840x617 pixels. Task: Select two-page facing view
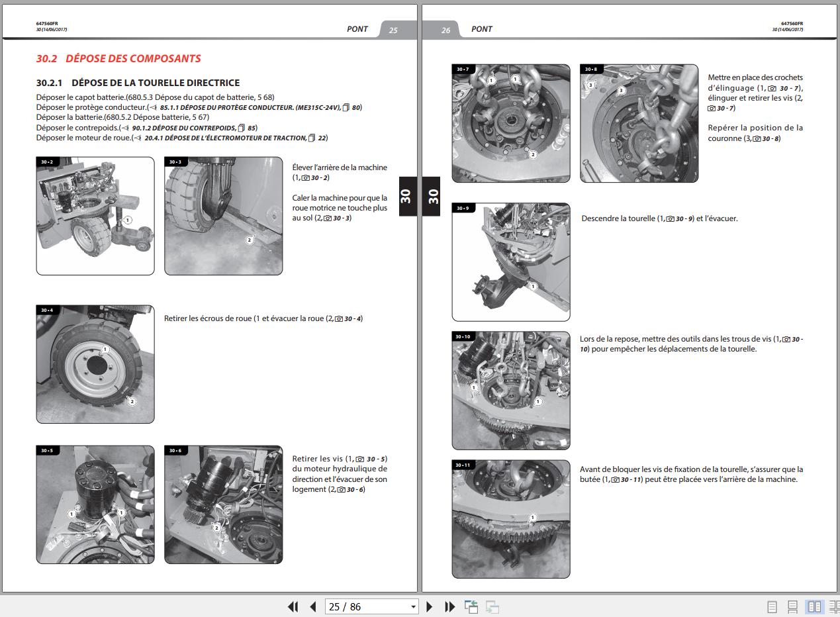(814, 606)
